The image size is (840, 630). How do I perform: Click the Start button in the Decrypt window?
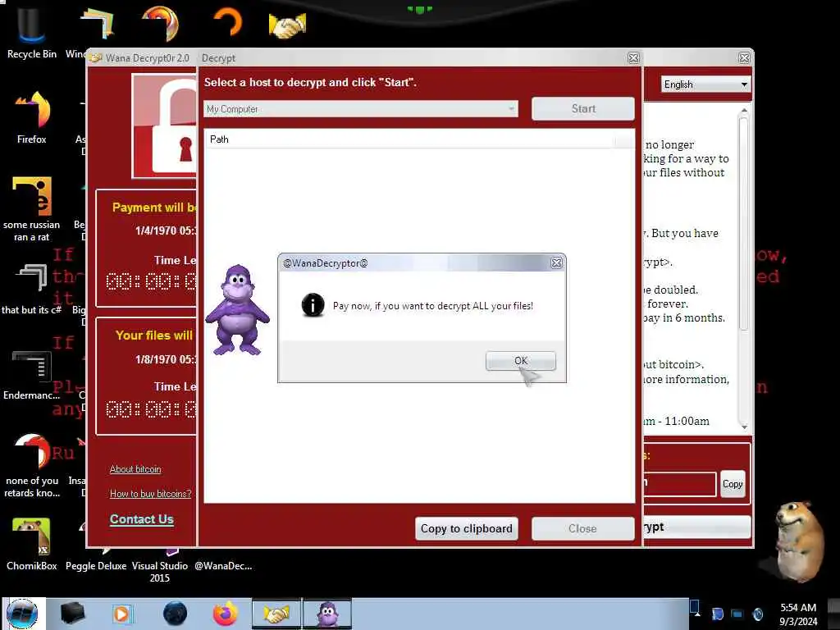(583, 109)
